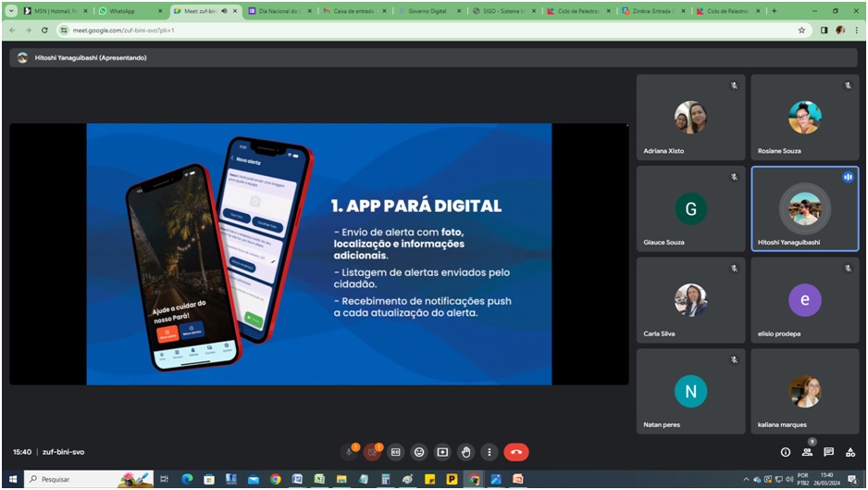Select Natan peres participant tile
The width and height of the screenshot is (868, 490).
point(690,391)
